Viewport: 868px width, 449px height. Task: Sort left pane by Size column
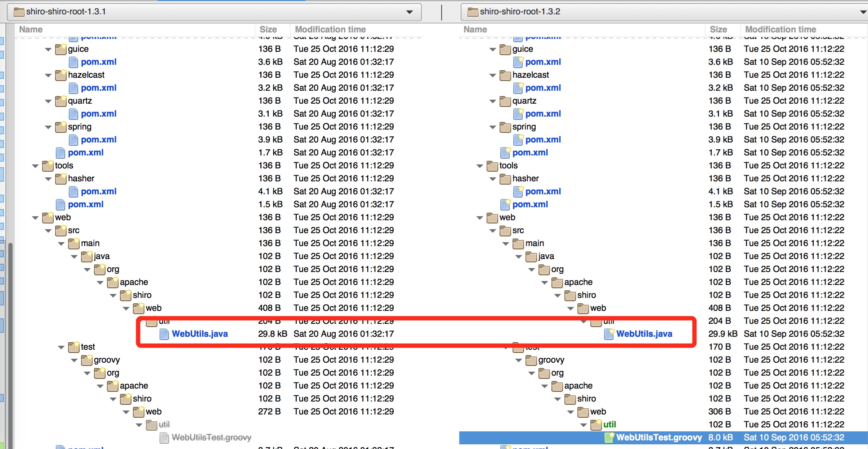click(272, 30)
